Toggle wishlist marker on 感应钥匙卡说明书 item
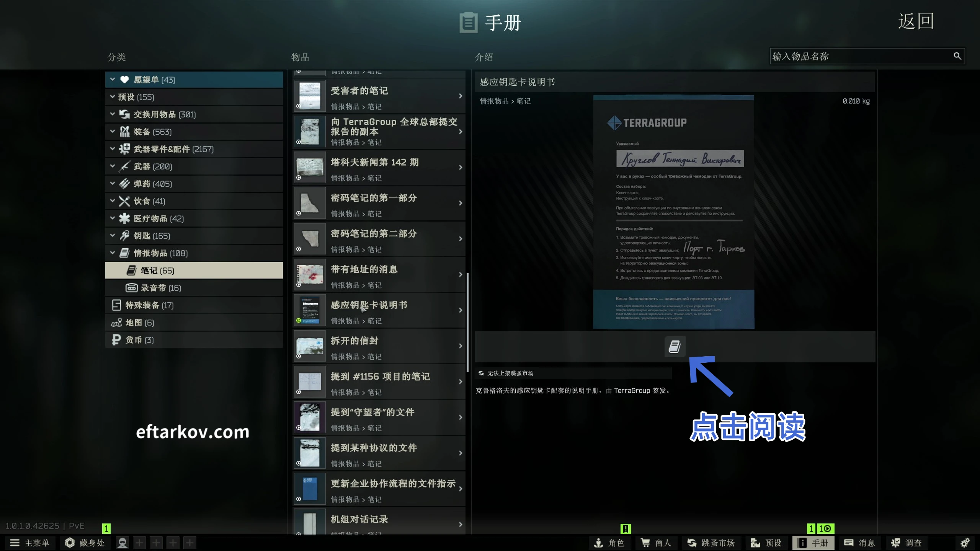 [x=299, y=320]
